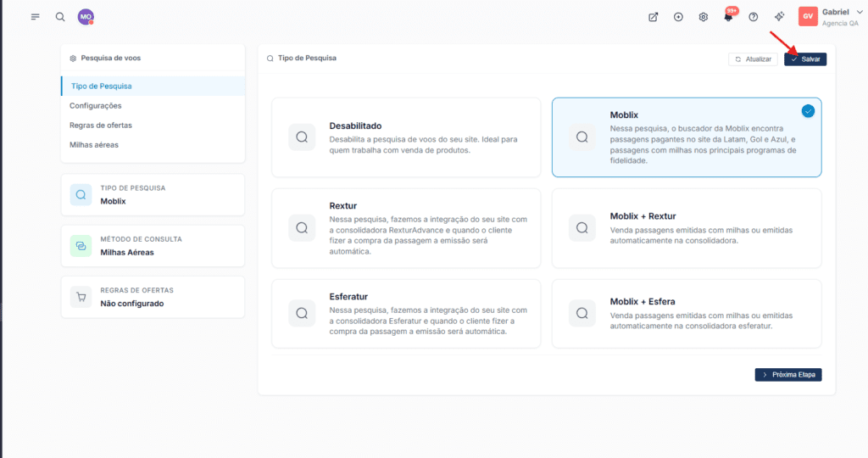Select the Moblix + Rextur option
The width and height of the screenshot is (868, 458).
pyautogui.click(x=687, y=228)
